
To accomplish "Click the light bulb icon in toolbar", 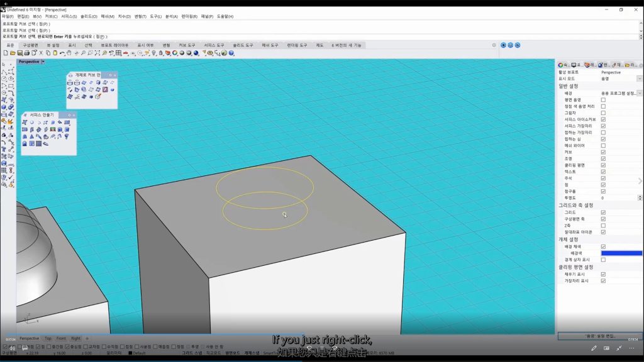I will (154, 53).
